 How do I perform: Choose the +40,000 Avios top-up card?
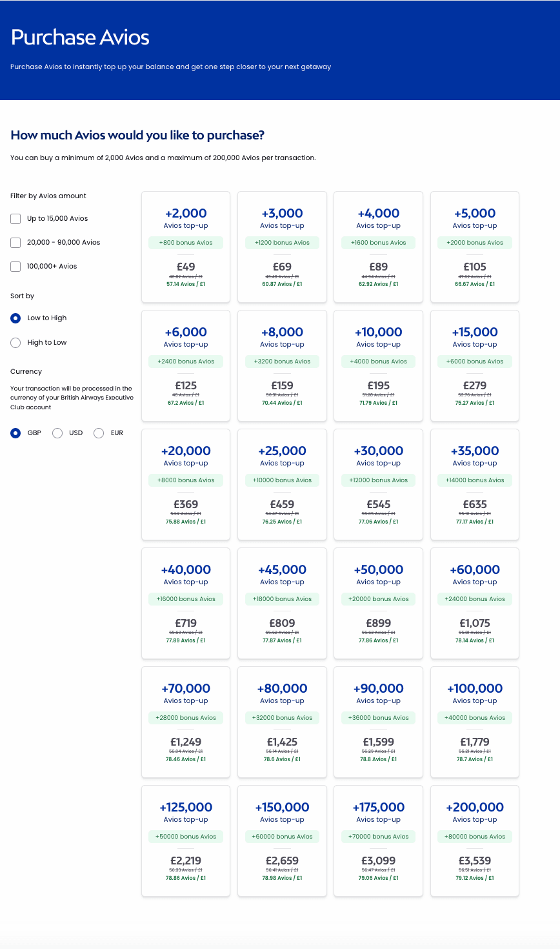[x=186, y=603]
